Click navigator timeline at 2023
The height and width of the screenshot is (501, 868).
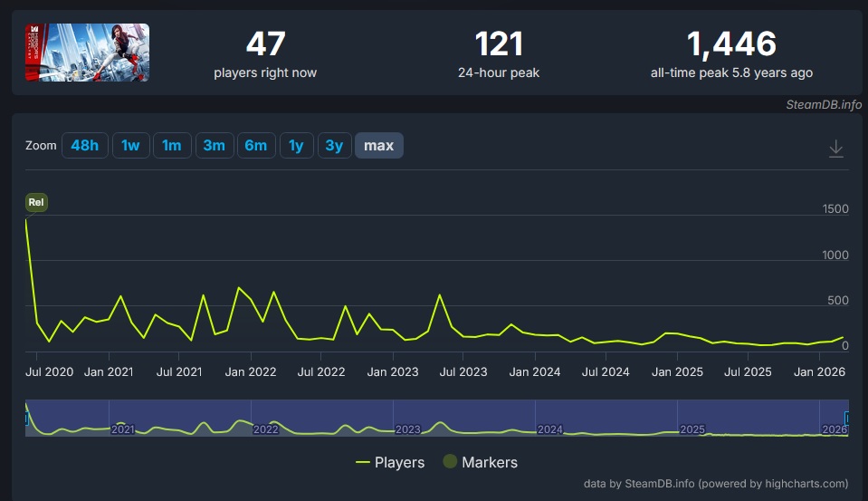(408, 429)
